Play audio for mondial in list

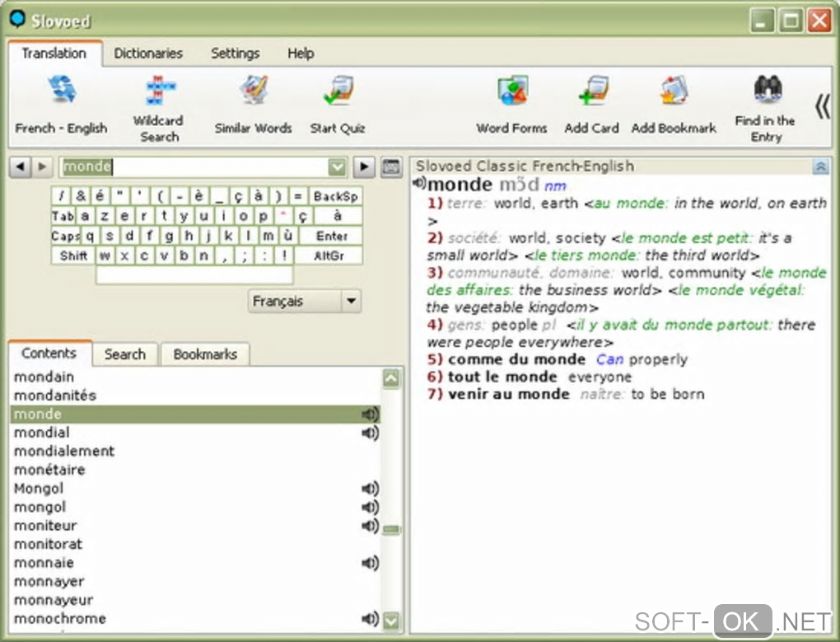[370, 433]
